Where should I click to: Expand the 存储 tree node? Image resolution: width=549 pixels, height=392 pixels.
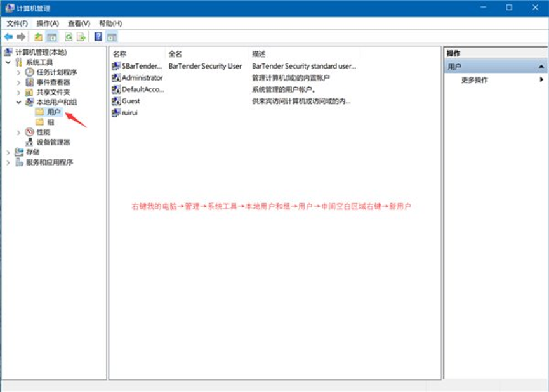point(8,152)
